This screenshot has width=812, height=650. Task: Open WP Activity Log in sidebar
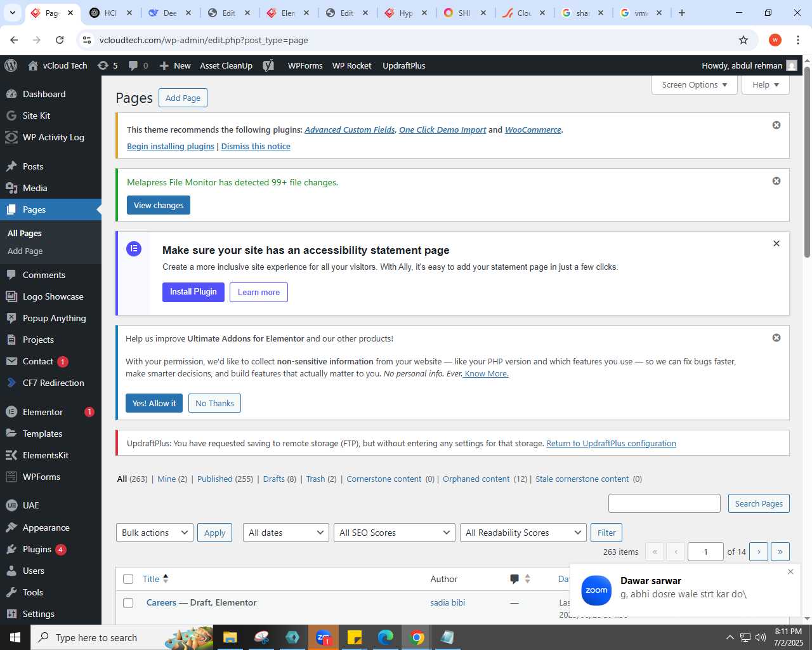point(51,137)
